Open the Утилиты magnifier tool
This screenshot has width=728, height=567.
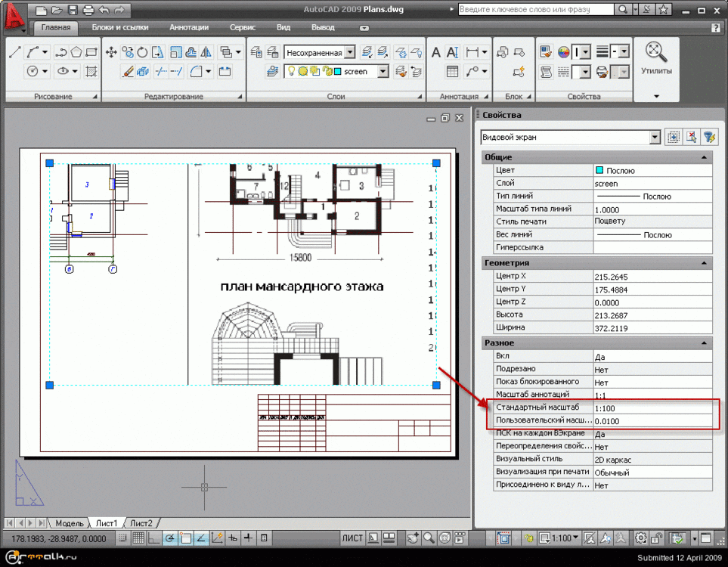coord(655,52)
